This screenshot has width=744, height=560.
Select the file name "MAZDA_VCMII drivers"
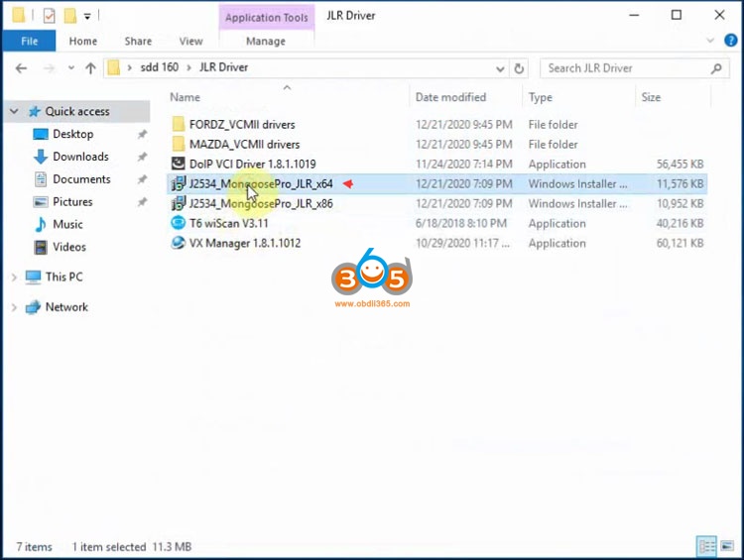[x=244, y=144]
